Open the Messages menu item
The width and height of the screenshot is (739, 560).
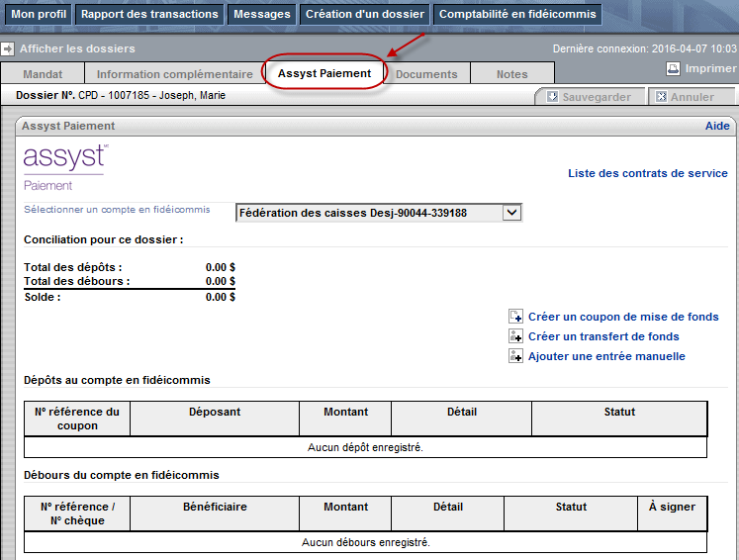pyautogui.click(x=261, y=15)
